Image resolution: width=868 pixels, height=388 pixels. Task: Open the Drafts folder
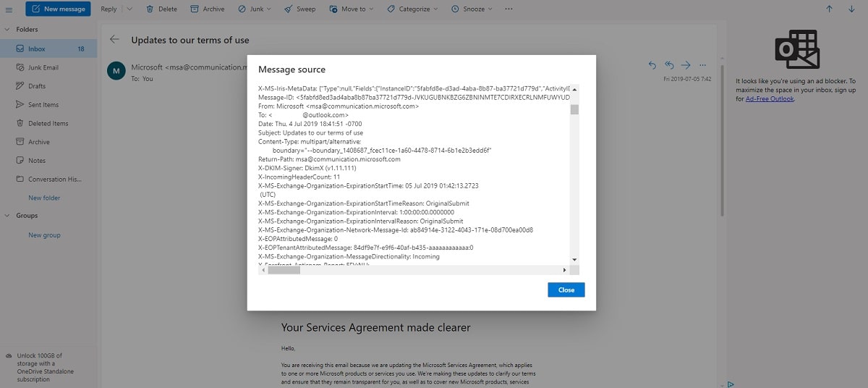point(48,86)
